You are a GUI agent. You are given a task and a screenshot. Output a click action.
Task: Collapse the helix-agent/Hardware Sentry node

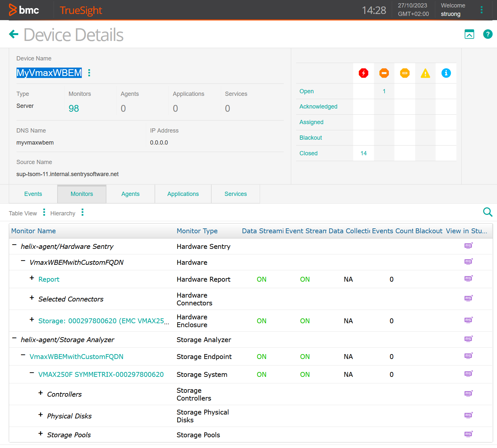point(14,245)
